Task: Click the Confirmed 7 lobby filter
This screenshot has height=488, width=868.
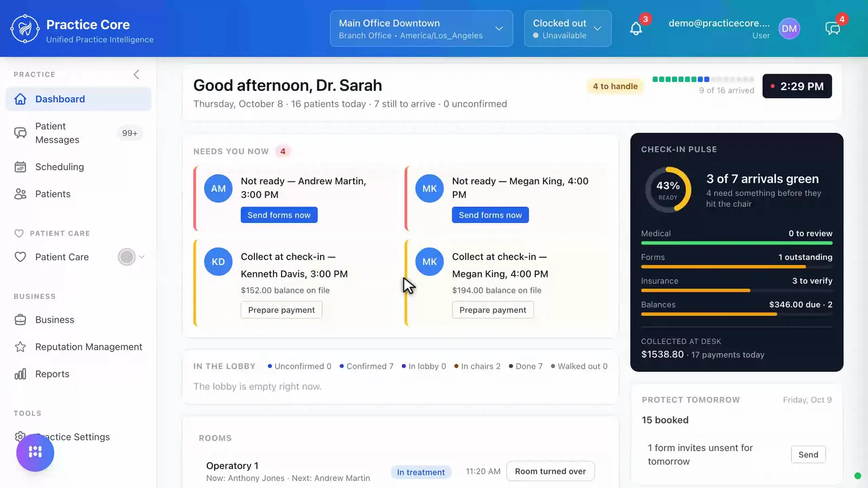Action: point(367,367)
